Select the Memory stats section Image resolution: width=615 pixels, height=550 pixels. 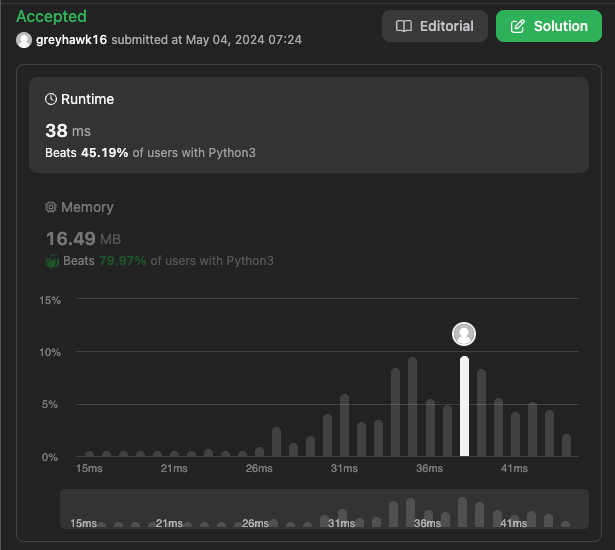[309, 234]
